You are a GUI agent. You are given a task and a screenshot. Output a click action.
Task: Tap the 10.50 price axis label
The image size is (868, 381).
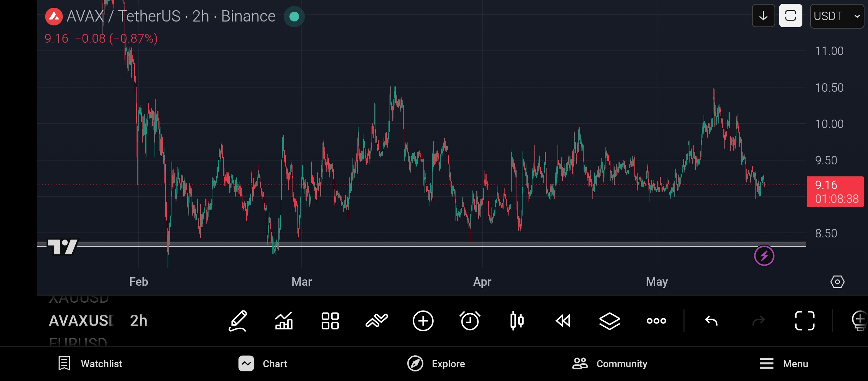(x=829, y=88)
